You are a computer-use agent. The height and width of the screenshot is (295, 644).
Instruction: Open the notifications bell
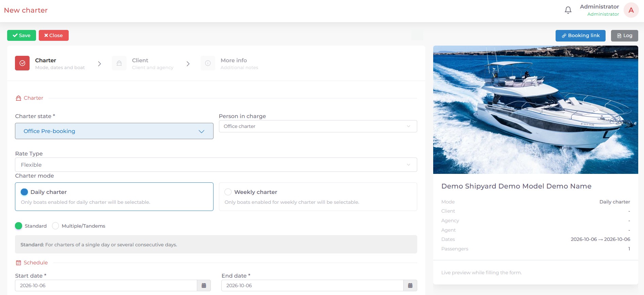(568, 10)
